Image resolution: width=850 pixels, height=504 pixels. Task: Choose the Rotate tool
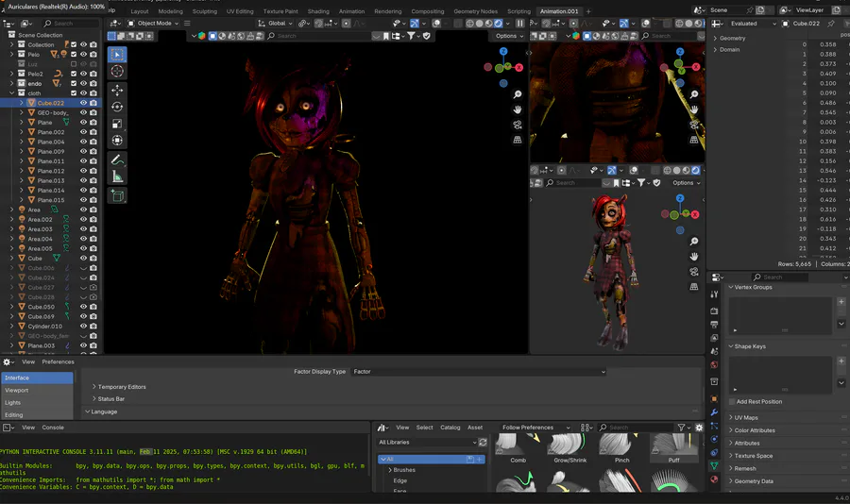(x=118, y=107)
